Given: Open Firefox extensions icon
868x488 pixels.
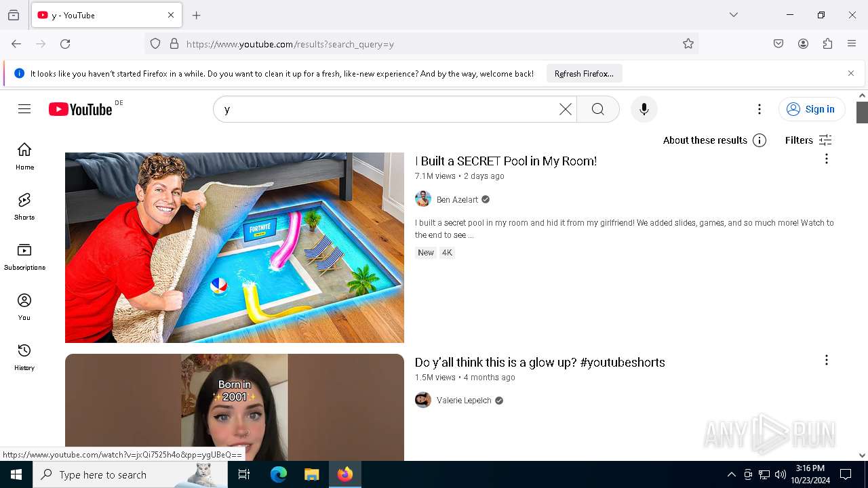Looking at the screenshot, I should coord(827,44).
